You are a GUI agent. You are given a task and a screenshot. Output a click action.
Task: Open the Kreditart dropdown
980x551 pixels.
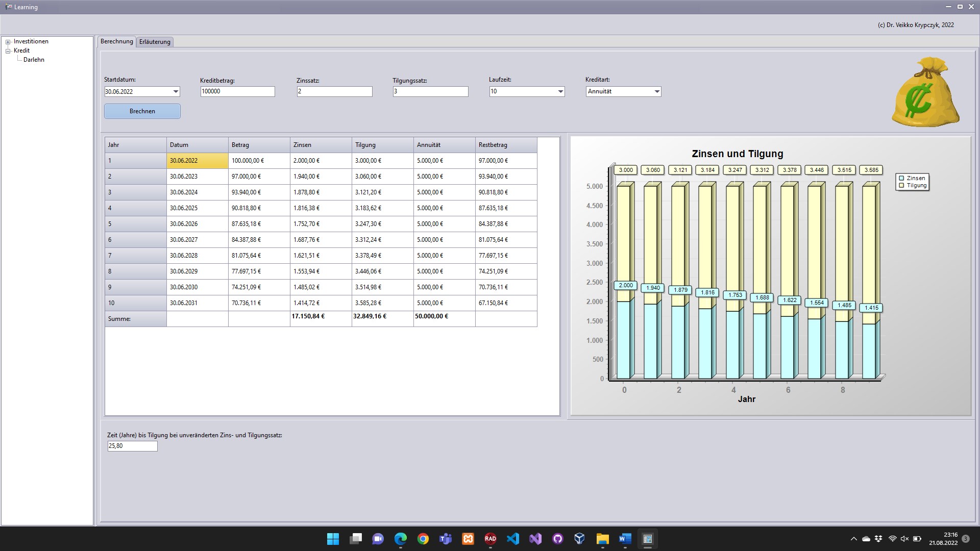tap(657, 92)
